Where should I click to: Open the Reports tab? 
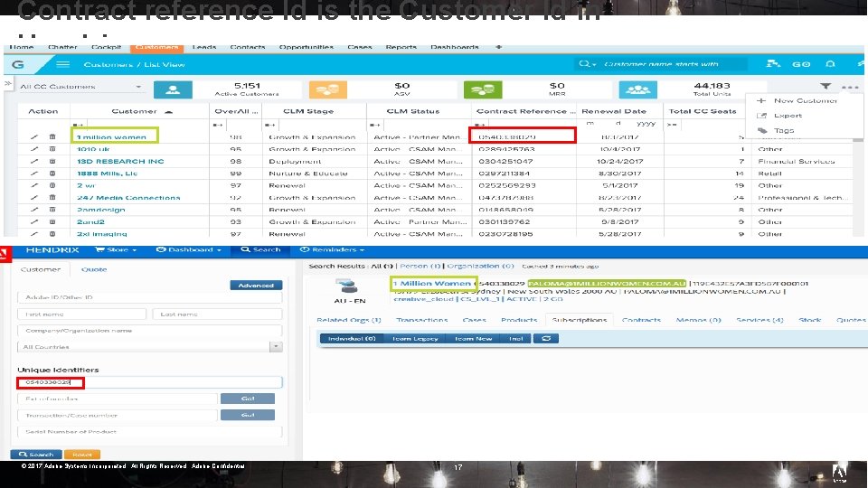(x=401, y=47)
